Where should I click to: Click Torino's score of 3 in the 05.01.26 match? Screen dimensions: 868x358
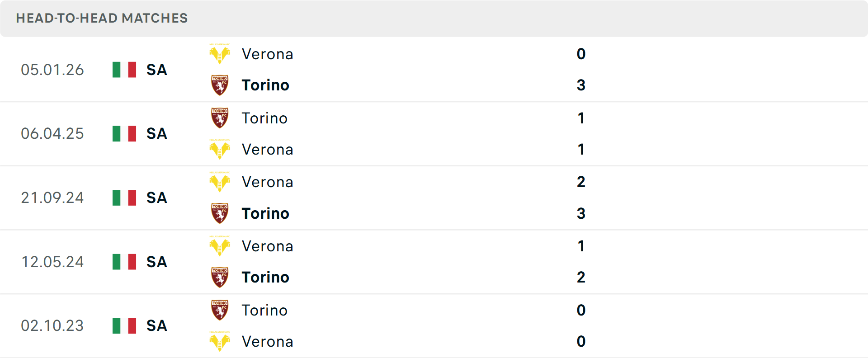point(581,85)
